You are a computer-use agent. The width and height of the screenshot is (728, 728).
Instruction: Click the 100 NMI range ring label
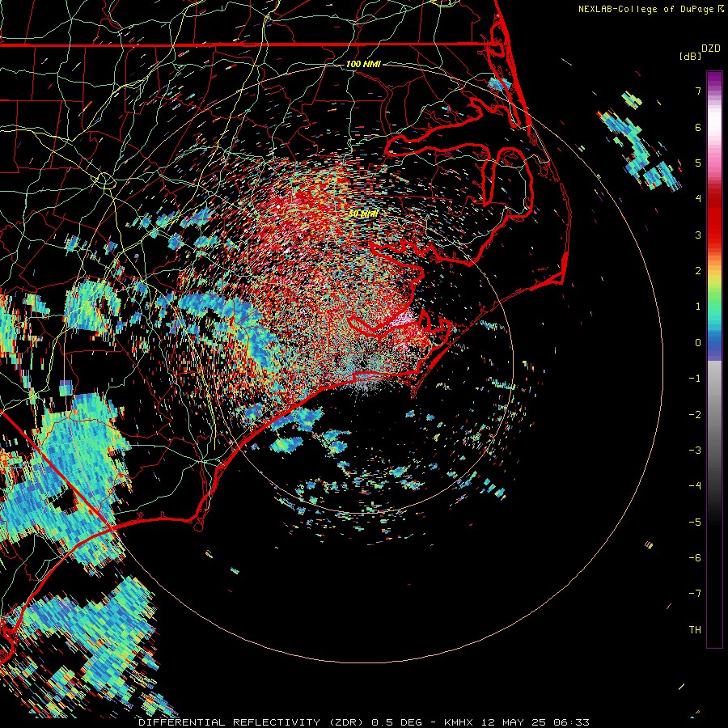click(363, 64)
